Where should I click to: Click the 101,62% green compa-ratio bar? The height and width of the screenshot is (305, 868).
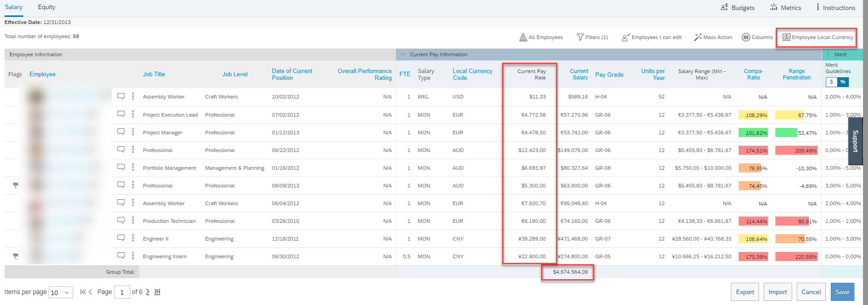pyautogui.click(x=753, y=133)
